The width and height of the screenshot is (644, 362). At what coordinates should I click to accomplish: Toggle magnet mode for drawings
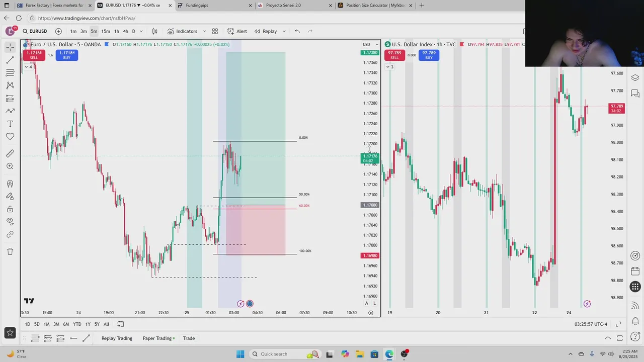(x=10, y=184)
